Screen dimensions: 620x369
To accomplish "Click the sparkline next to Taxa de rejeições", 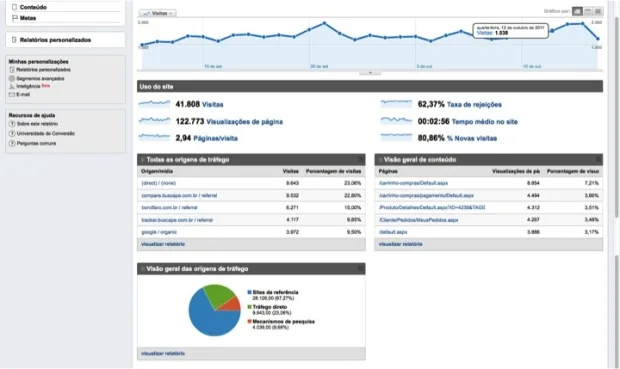I will (396, 104).
